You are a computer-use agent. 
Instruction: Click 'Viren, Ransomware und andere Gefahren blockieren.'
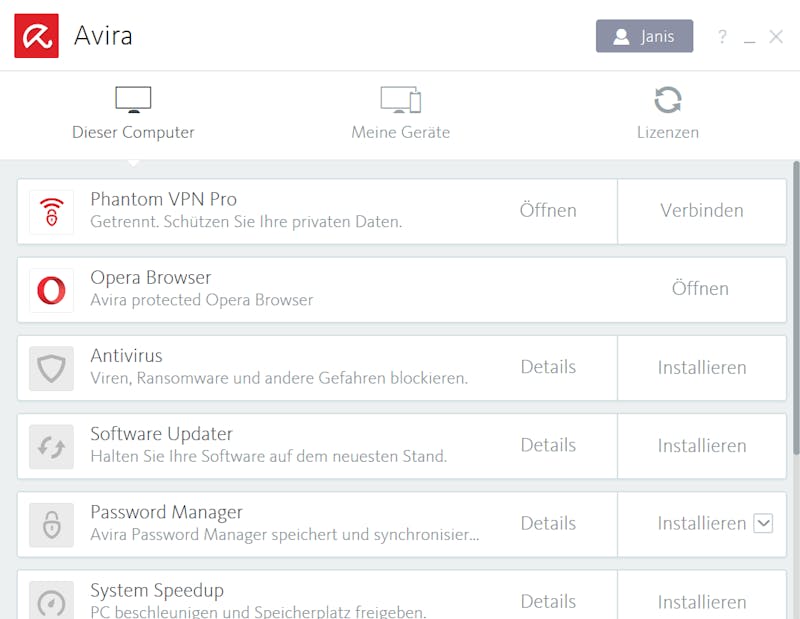coord(279,378)
